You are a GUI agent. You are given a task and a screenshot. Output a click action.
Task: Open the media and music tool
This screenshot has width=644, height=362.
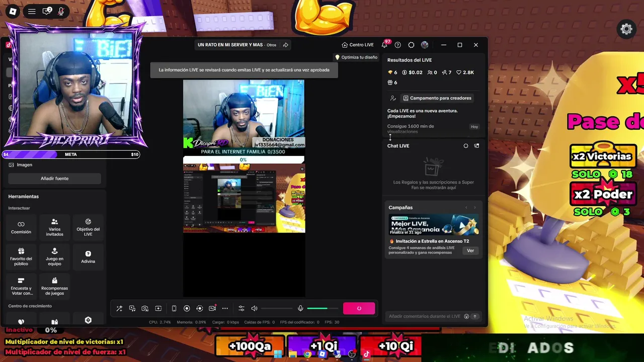click(132, 308)
